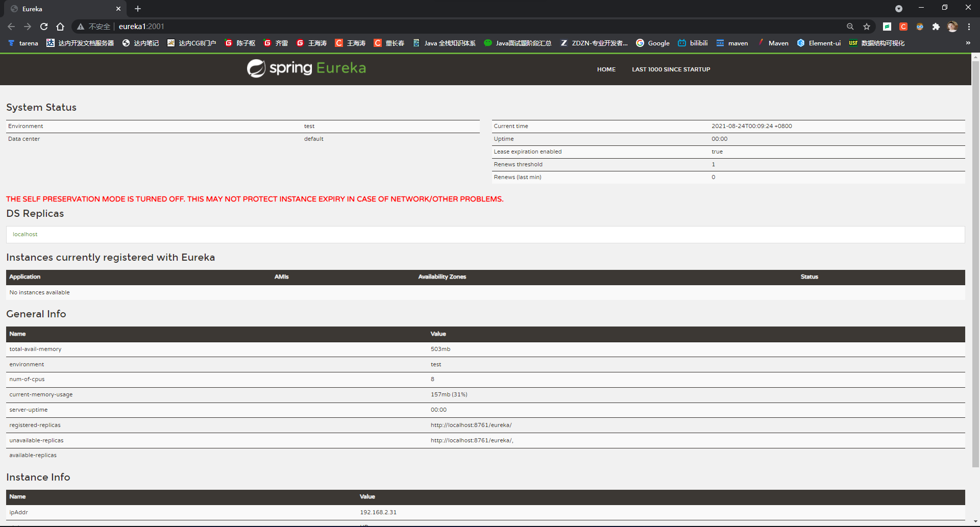Open the 陈子枢 bookmark

(x=240, y=43)
